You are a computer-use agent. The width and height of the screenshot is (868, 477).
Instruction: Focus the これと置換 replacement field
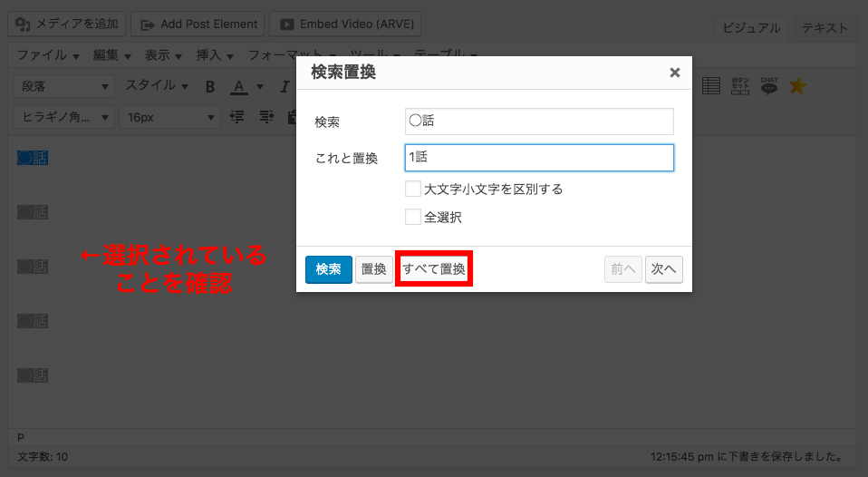tap(539, 158)
